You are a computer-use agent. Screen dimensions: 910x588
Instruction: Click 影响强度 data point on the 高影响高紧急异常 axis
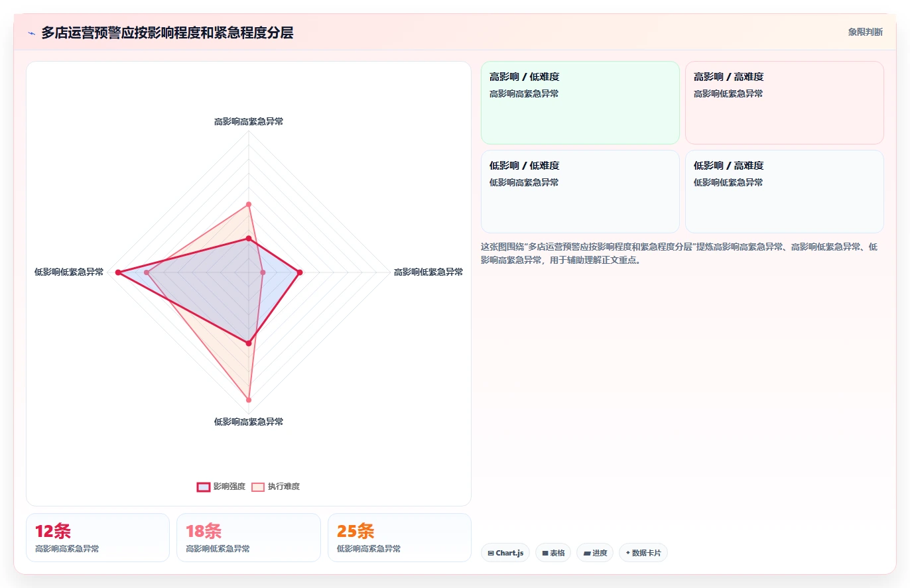coord(249,238)
